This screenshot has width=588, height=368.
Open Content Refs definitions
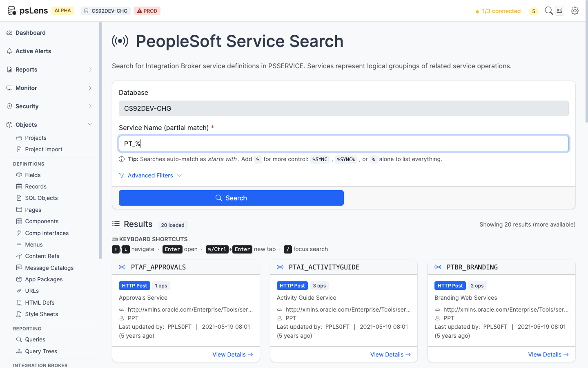click(42, 256)
